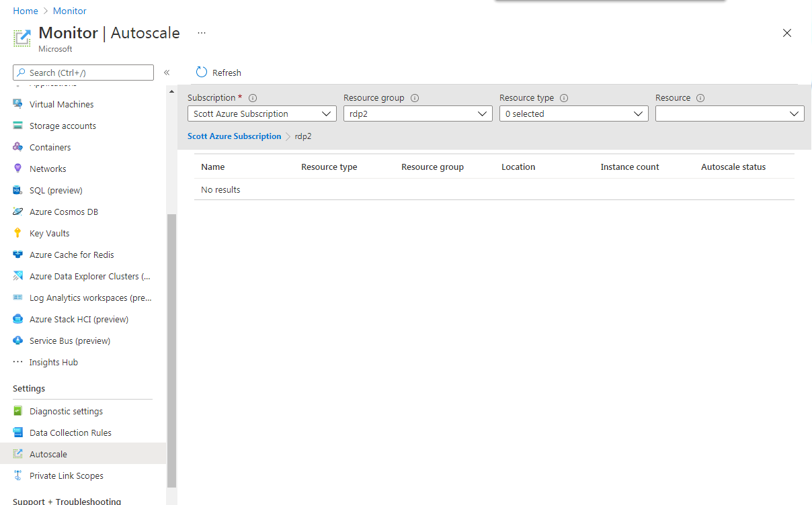Click the Azure Cosmos DB icon
The width and height of the screenshot is (812, 505).
click(18, 212)
